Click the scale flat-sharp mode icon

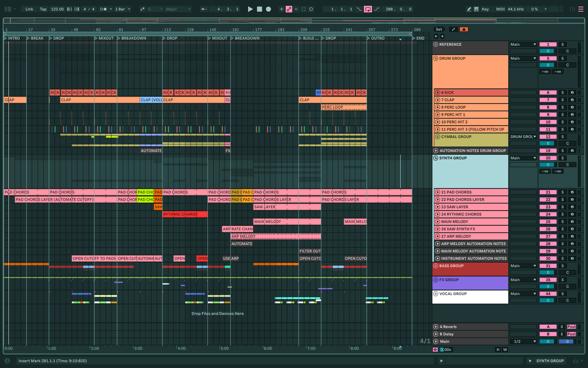pyautogui.click(x=142, y=9)
